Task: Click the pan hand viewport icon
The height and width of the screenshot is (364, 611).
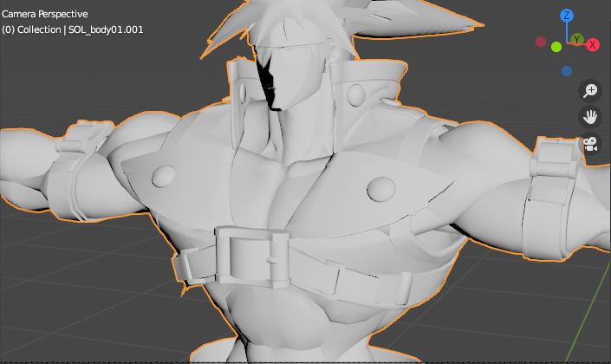Action: [590, 117]
